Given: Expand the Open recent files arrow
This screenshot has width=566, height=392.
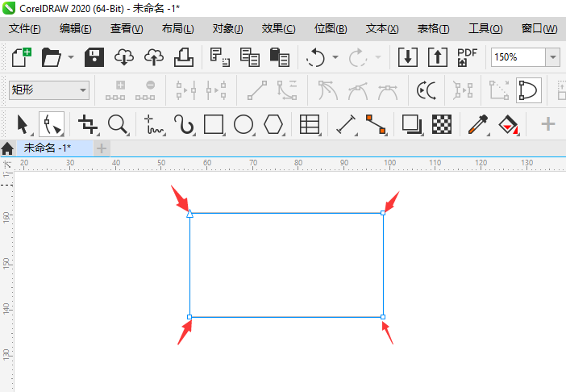Looking at the screenshot, I should 71,57.
